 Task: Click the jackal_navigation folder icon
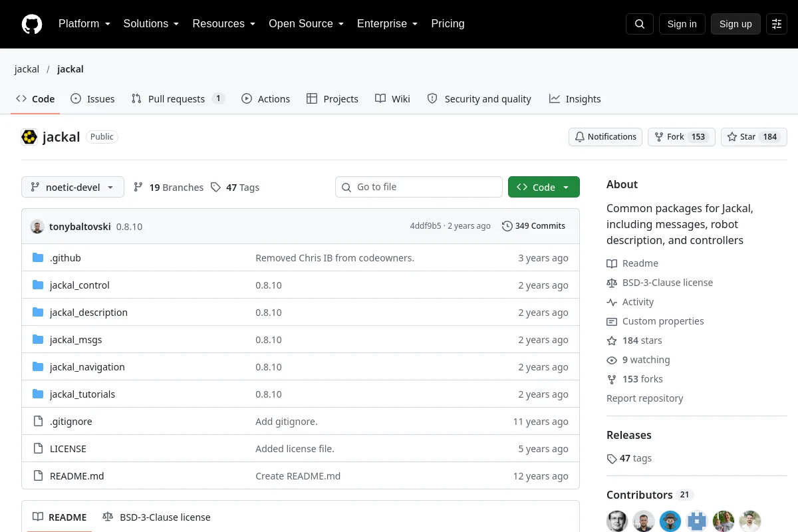tap(38, 367)
